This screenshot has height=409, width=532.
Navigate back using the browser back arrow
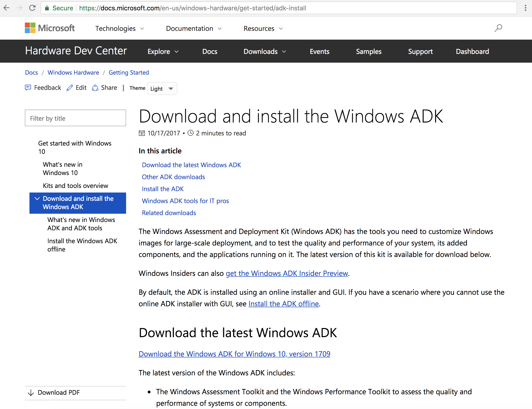tap(7, 8)
